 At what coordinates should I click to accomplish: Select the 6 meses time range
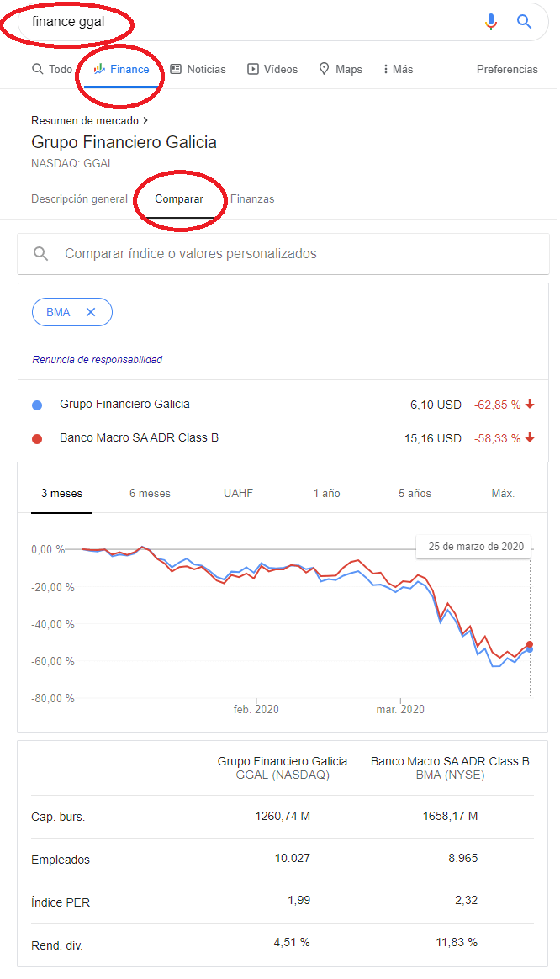click(150, 493)
